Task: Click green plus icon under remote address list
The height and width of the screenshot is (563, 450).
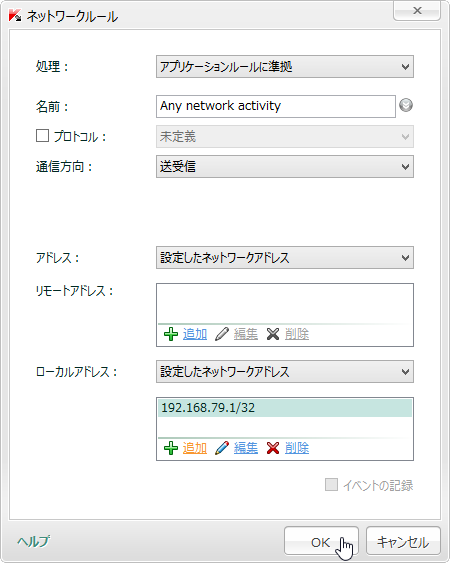Action: [171, 334]
